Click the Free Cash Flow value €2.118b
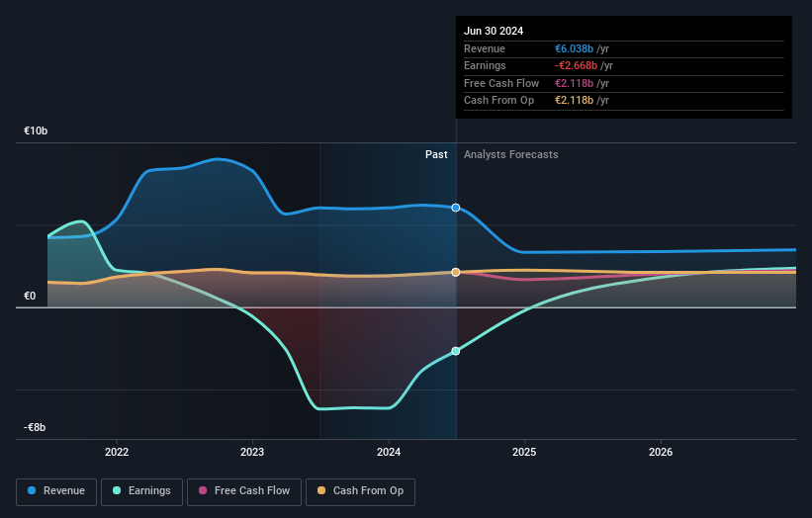Viewport: 812px width, 518px height. (574, 83)
